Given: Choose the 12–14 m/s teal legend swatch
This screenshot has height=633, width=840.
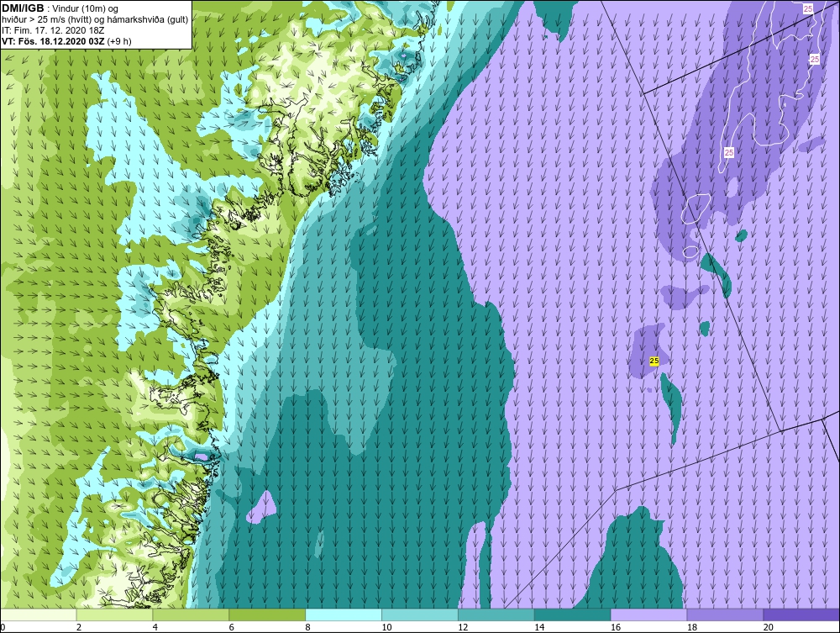Looking at the screenshot, I should (x=496, y=615).
